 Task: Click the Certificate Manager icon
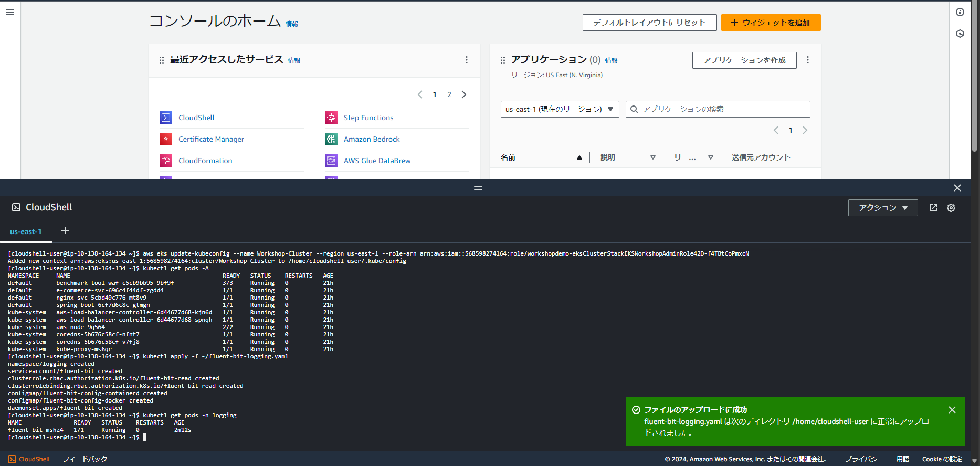[x=166, y=139]
